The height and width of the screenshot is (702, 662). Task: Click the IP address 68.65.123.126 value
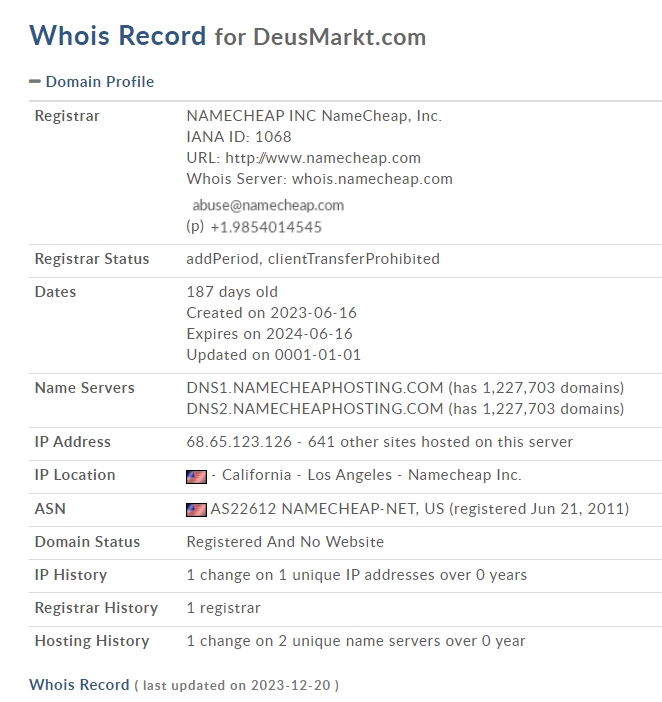(239, 442)
